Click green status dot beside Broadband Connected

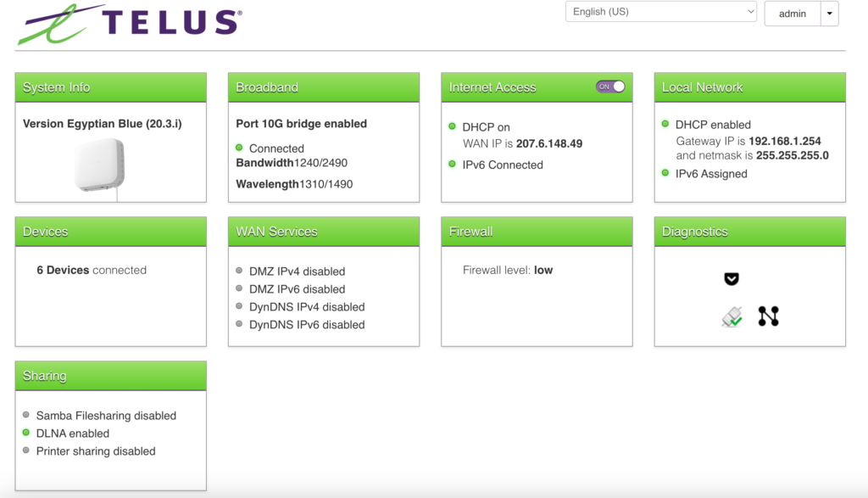tap(240, 148)
